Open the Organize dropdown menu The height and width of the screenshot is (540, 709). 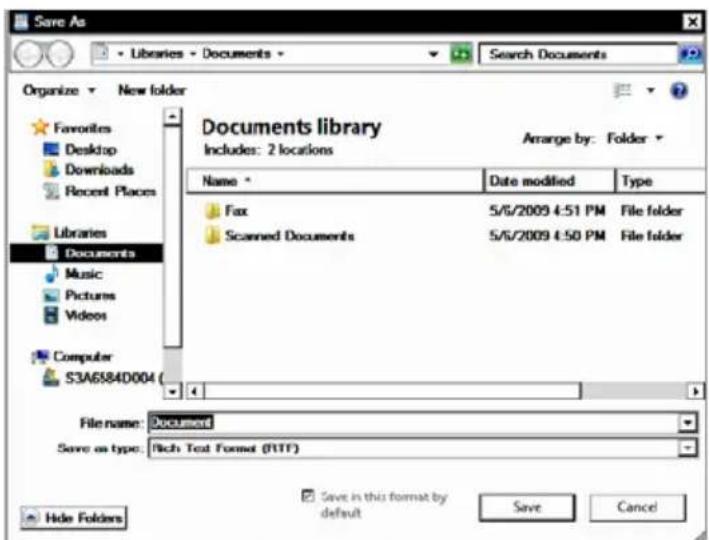click(x=59, y=90)
